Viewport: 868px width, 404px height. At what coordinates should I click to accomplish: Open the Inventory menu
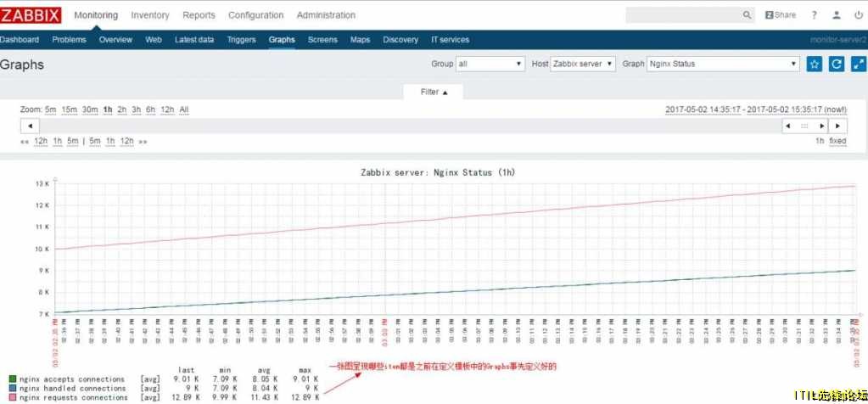pyautogui.click(x=150, y=15)
